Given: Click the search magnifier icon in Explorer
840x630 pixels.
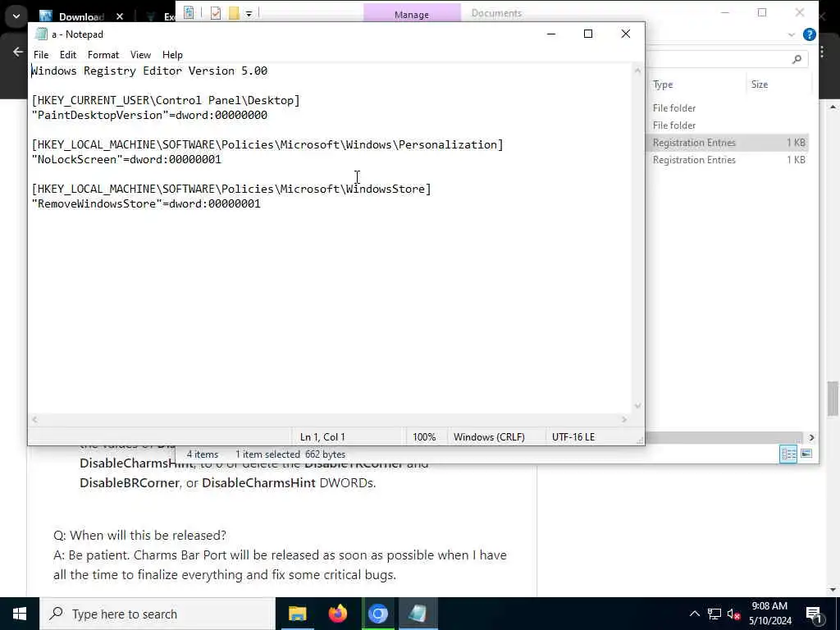Looking at the screenshot, I should pyautogui.click(x=797, y=59).
